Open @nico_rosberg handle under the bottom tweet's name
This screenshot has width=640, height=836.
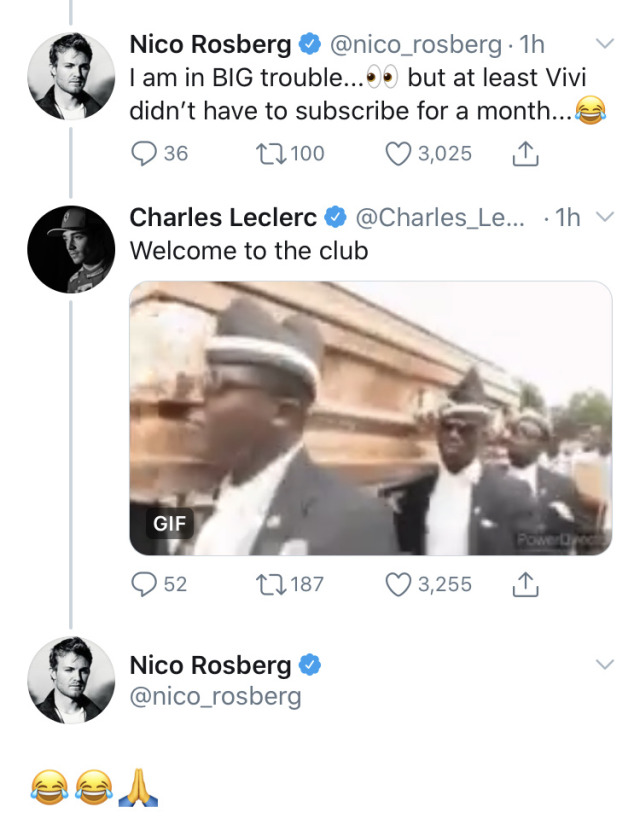215,696
